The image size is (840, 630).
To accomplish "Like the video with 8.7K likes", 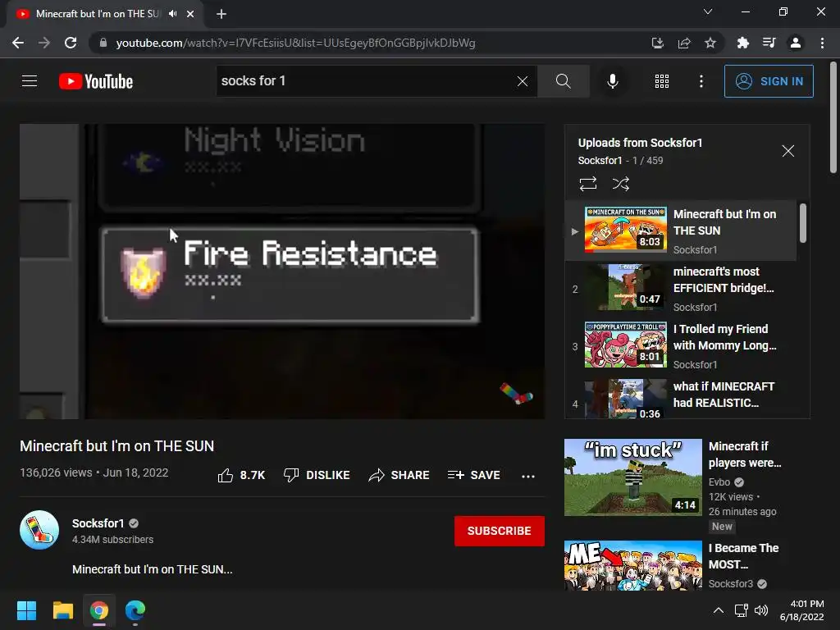I will tap(241, 475).
